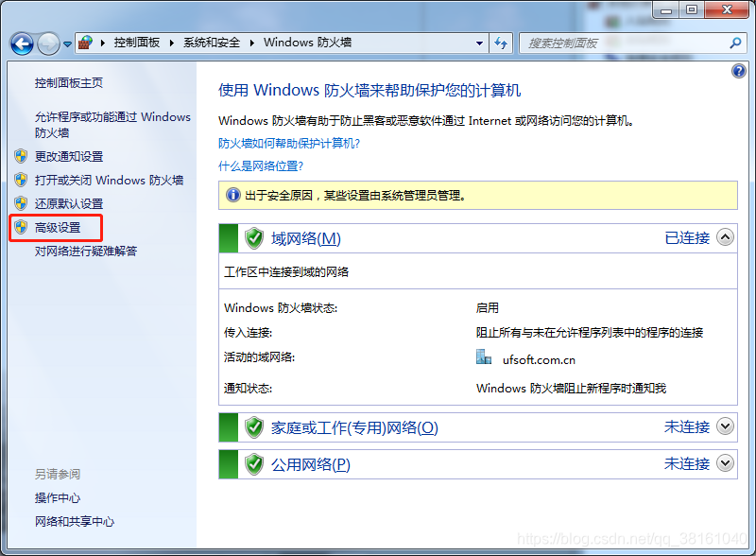Click Windows 防火墙阻止新程序时通知我 value
This screenshot has height=556, width=756.
click(571, 388)
